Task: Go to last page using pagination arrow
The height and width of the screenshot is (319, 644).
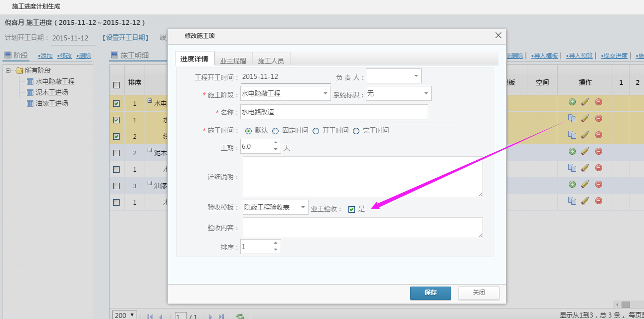Action: pos(221,317)
